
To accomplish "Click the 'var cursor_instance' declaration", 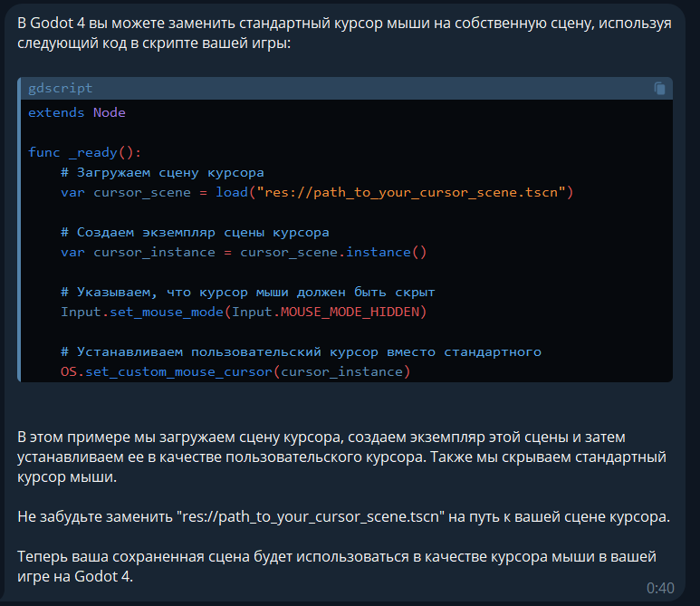I will point(138,253).
